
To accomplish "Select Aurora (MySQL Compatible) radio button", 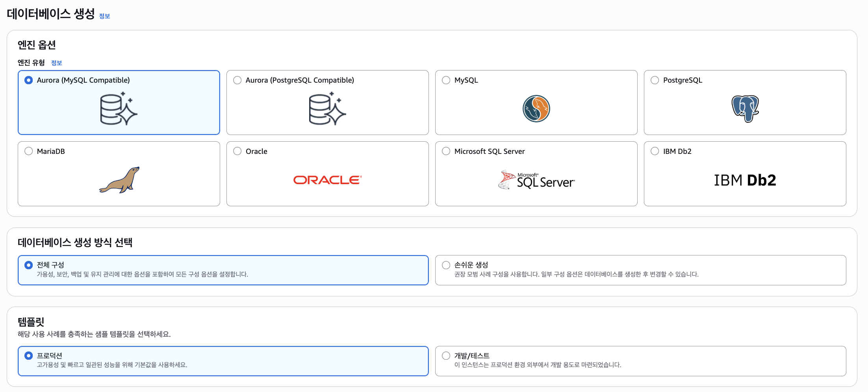I will point(29,80).
